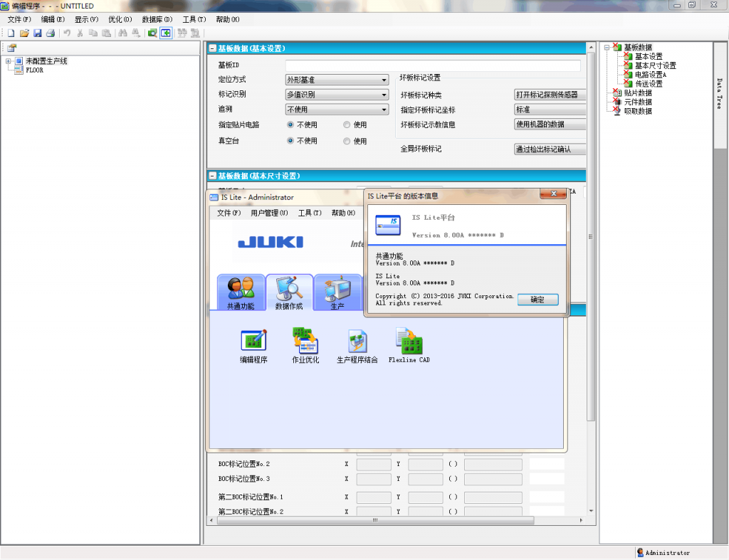Open 全局坏板标记 combo box
Viewport: 729px width, 560px height.
[550, 149]
